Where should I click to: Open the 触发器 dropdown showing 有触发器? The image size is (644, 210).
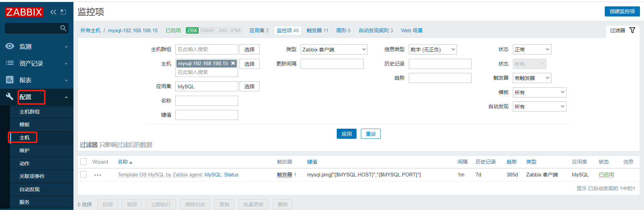532,78
